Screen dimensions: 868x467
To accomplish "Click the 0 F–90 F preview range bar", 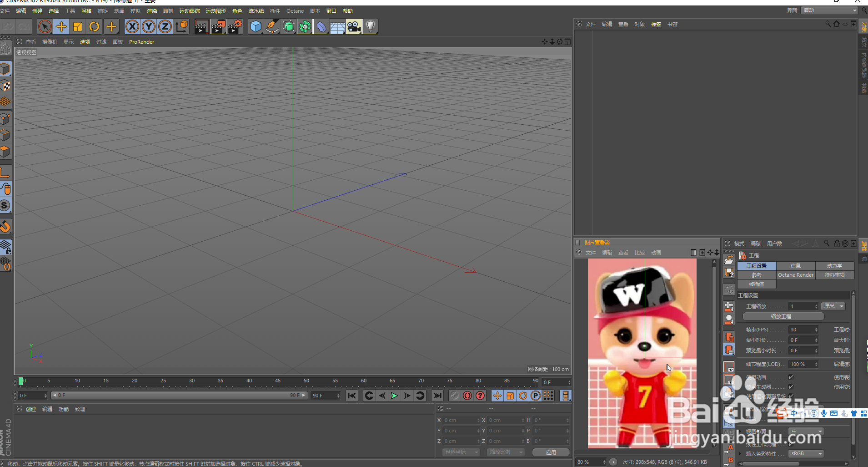I will (x=179, y=396).
